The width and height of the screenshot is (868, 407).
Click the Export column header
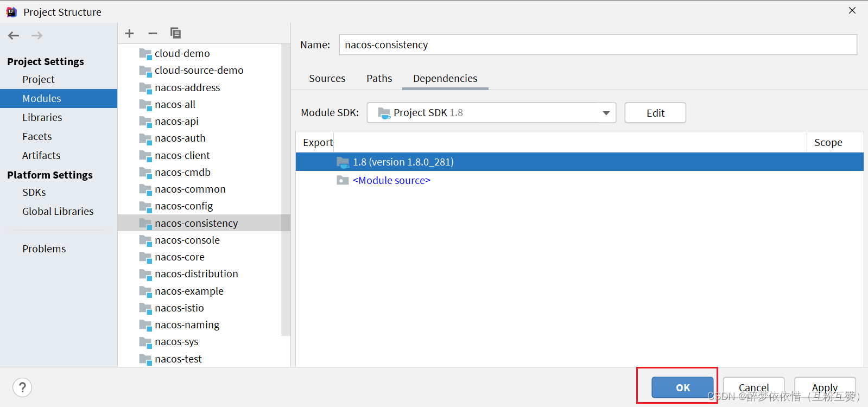[x=318, y=143]
